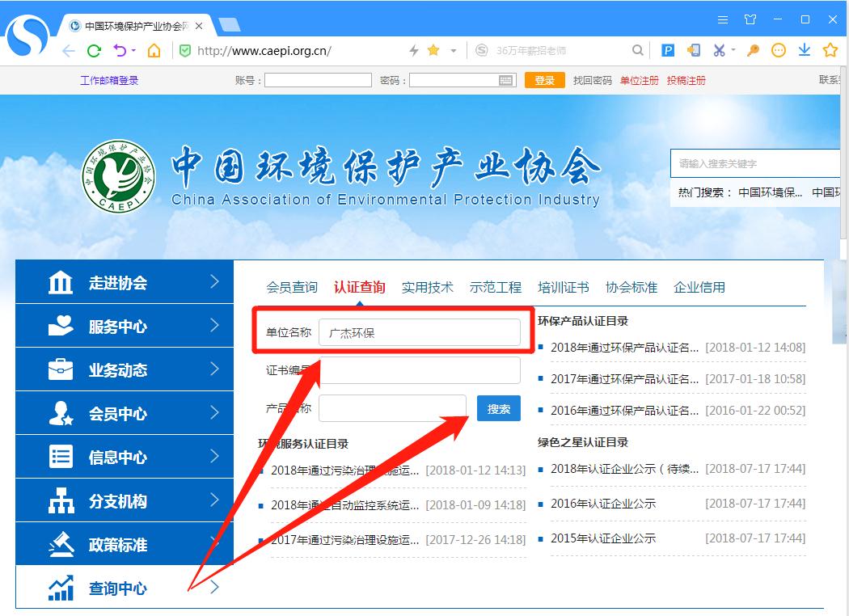Image resolution: width=849 pixels, height=616 pixels.
Task: Open the scissors screenshot tool
Action: 719,50
